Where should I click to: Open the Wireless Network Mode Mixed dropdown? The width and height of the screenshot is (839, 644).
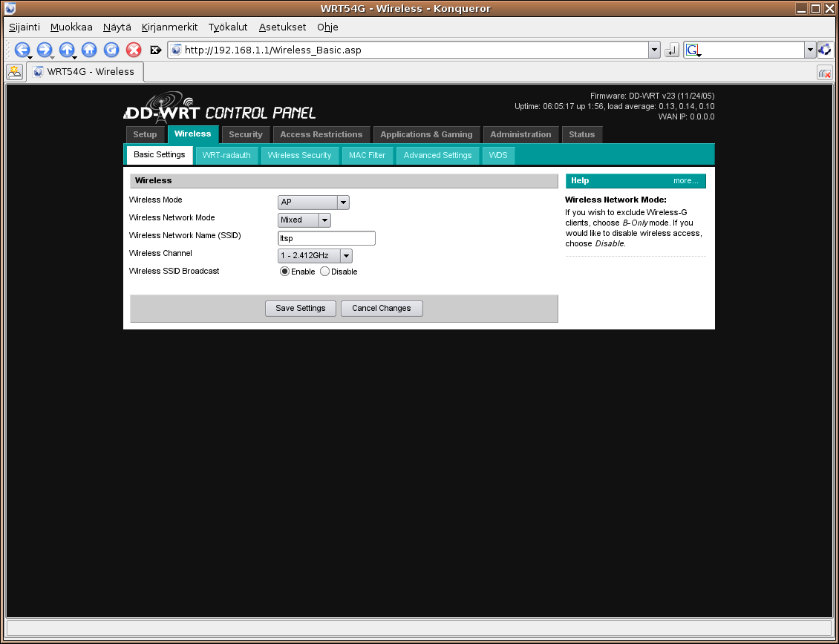click(304, 220)
